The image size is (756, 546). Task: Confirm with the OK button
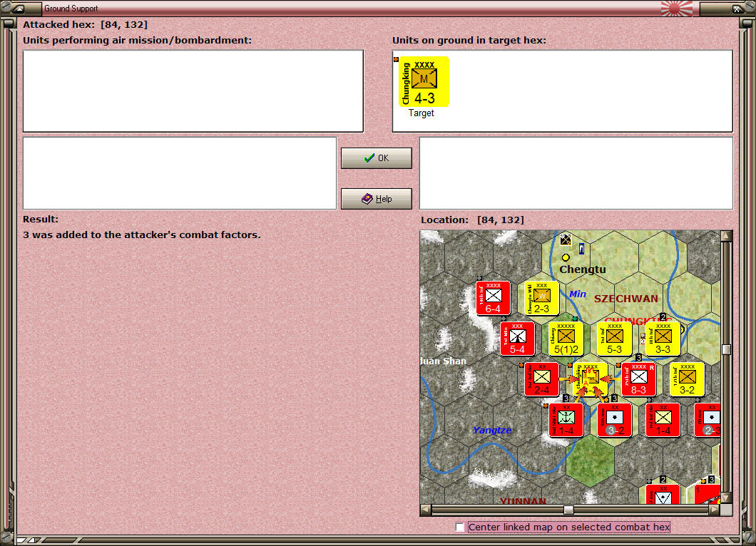pos(377,158)
